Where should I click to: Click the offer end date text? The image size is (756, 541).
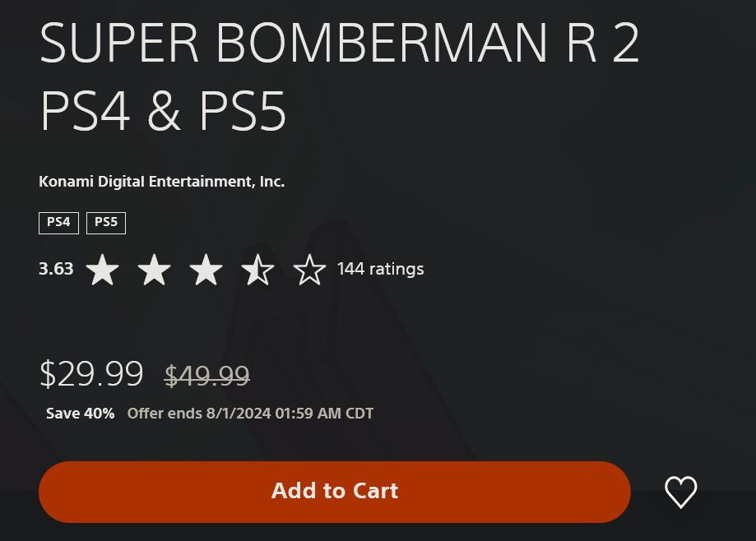250,414
